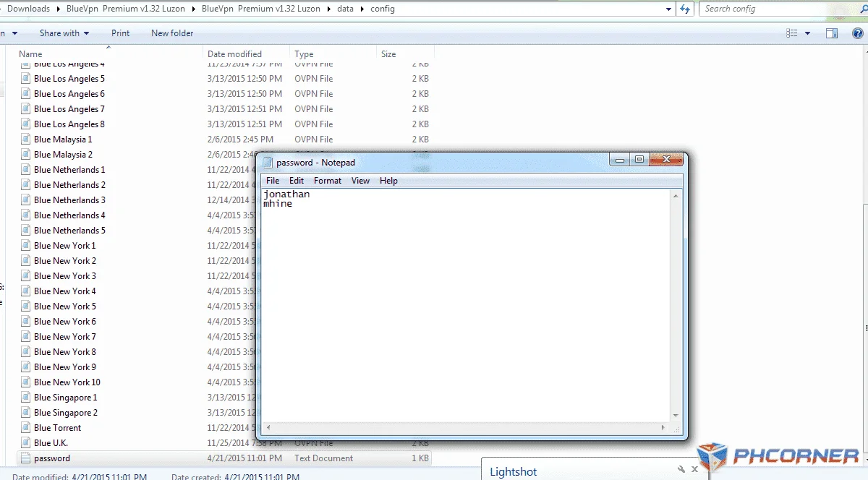Select the Blue New York 7 file icon
868x480 pixels.
(x=26, y=337)
